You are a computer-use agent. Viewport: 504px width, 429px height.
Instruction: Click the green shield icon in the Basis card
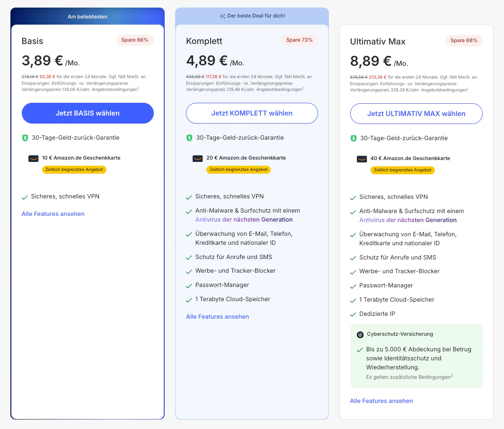tap(25, 138)
